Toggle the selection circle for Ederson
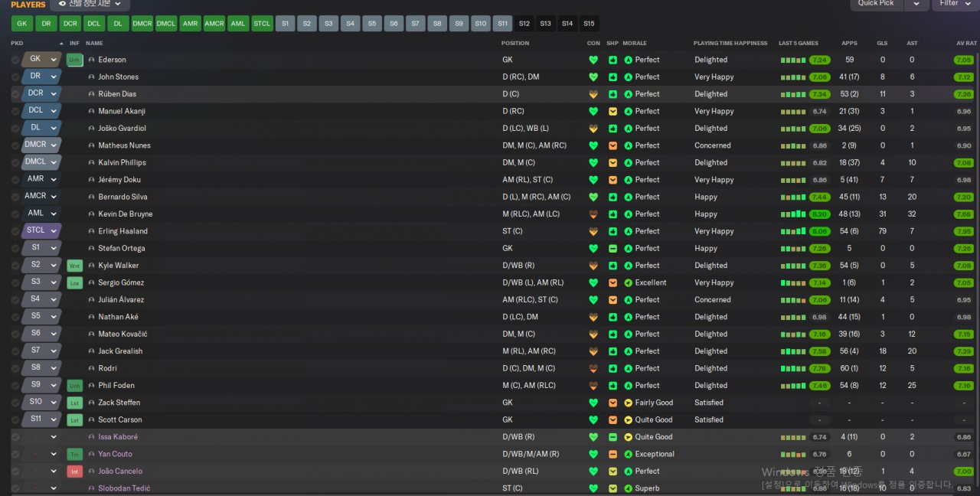 pyautogui.click(x=15, y=60)
